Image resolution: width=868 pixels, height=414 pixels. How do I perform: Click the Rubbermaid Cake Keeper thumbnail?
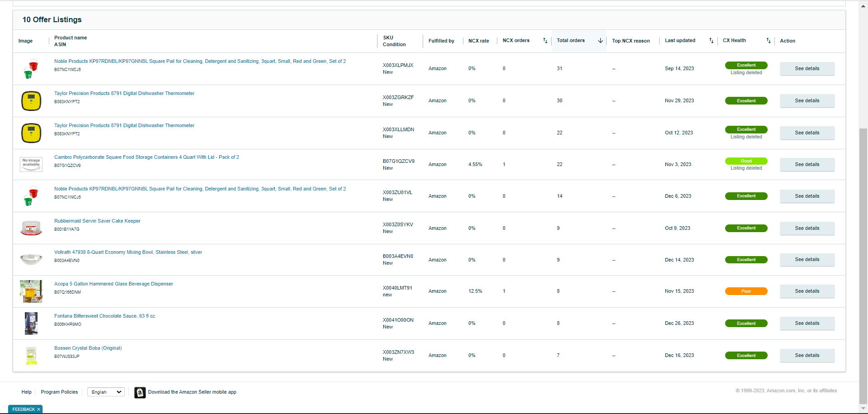(31, 228)
